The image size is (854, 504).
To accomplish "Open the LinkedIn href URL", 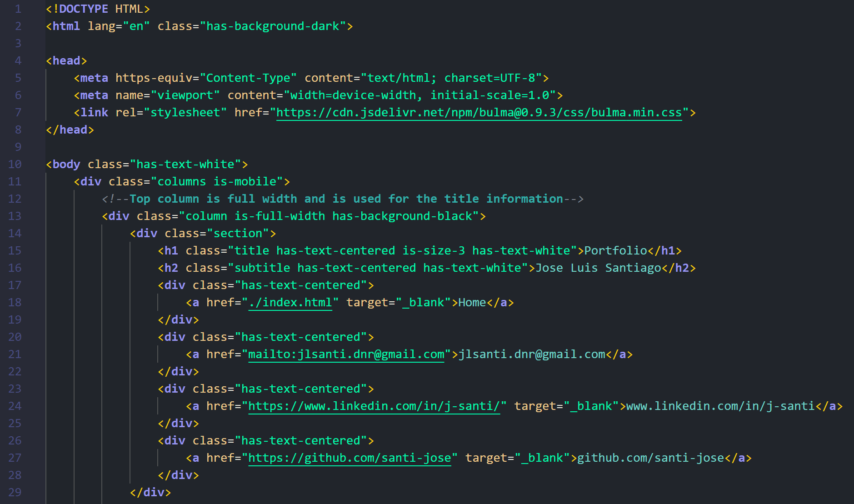I will click(x=374, y=406).
